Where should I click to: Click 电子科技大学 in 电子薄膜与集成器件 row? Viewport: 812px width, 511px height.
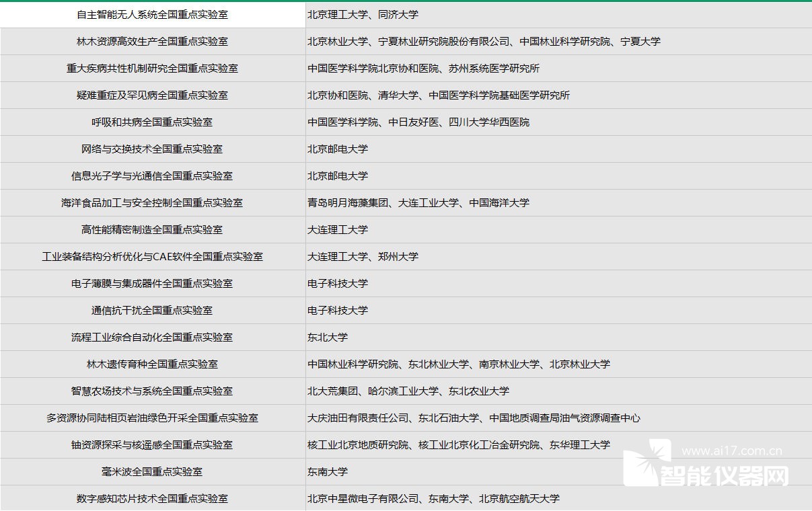point(558,283)
